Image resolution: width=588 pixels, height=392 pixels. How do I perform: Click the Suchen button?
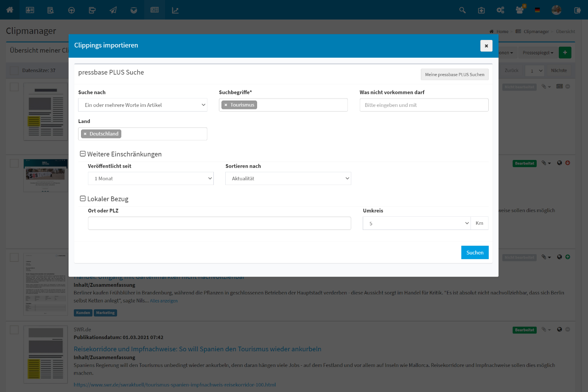pos(475,252)
